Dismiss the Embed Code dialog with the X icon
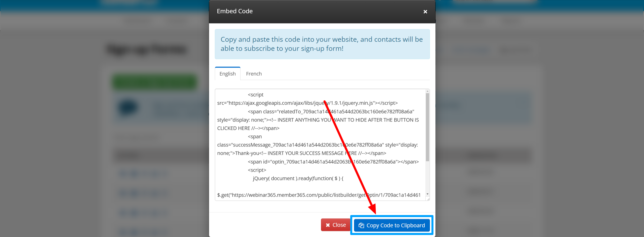Image resolution: width=644 pixels, height=237 pixels. click(425, 12)
